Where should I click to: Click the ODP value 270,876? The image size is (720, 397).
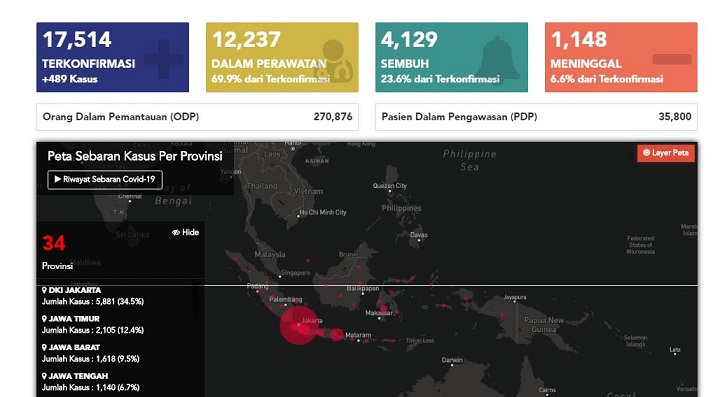pos(333,117)
